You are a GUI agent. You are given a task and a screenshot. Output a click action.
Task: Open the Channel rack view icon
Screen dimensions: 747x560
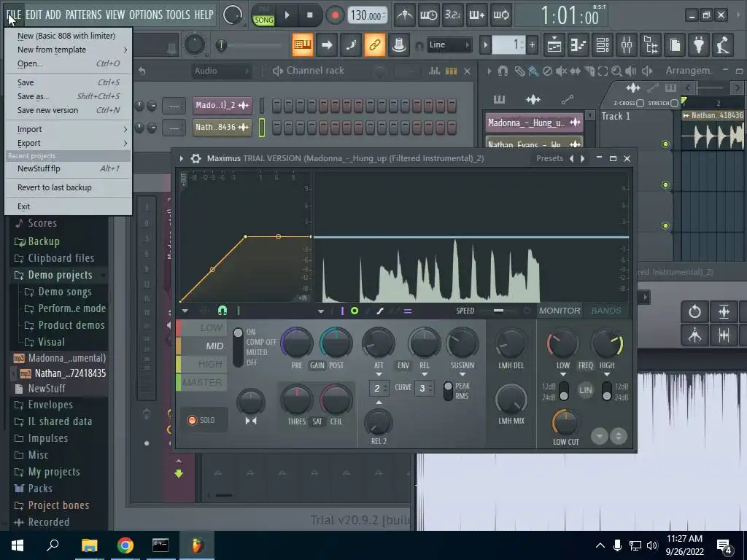click(603, 44)
